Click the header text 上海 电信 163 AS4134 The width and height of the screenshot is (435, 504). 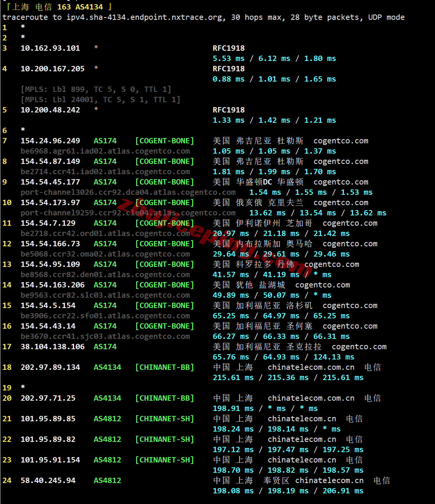[x=57, y=7]
